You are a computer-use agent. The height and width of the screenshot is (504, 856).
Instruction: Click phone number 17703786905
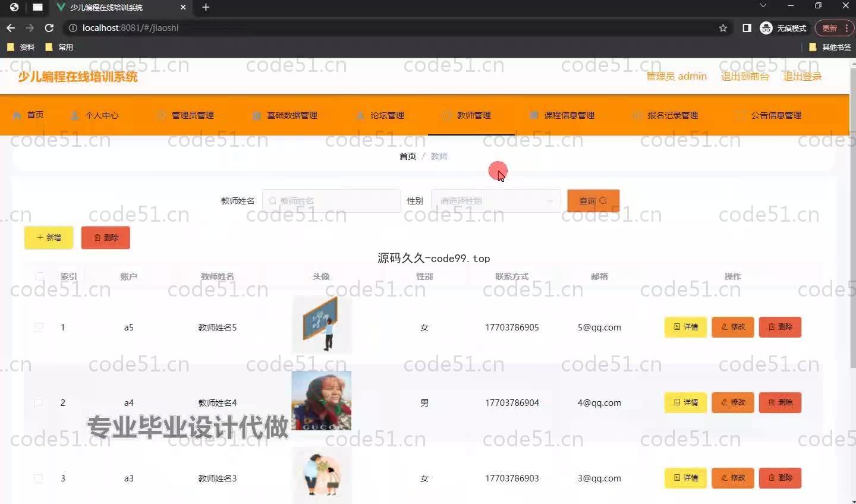(x=512, y=327)
